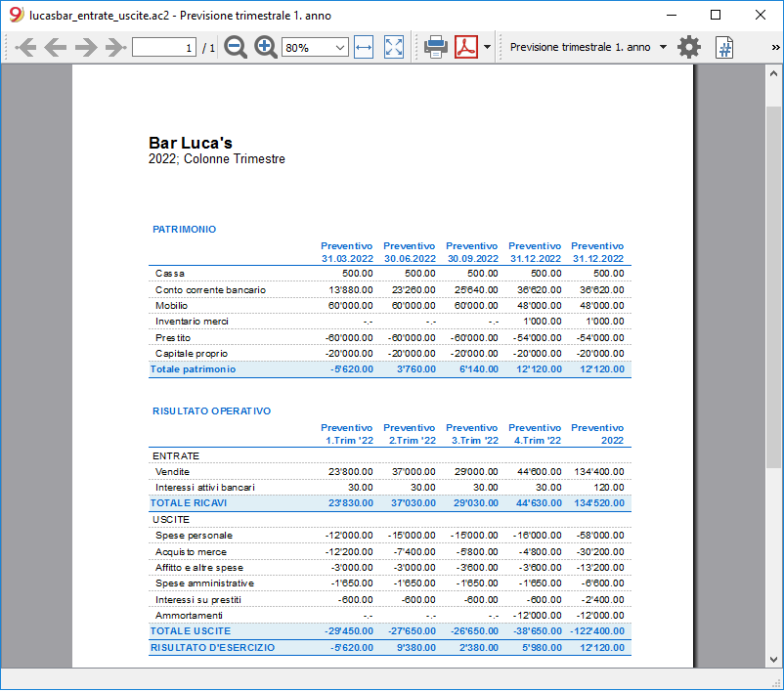Select the Conto corrente bancario label
The height and width of the screenshot is (691, 784).
210,290
